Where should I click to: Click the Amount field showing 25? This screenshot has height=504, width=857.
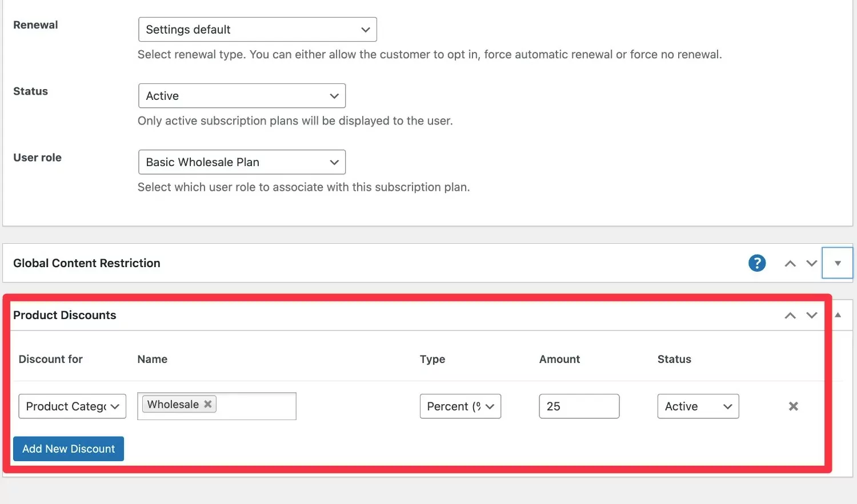(579, 406)
